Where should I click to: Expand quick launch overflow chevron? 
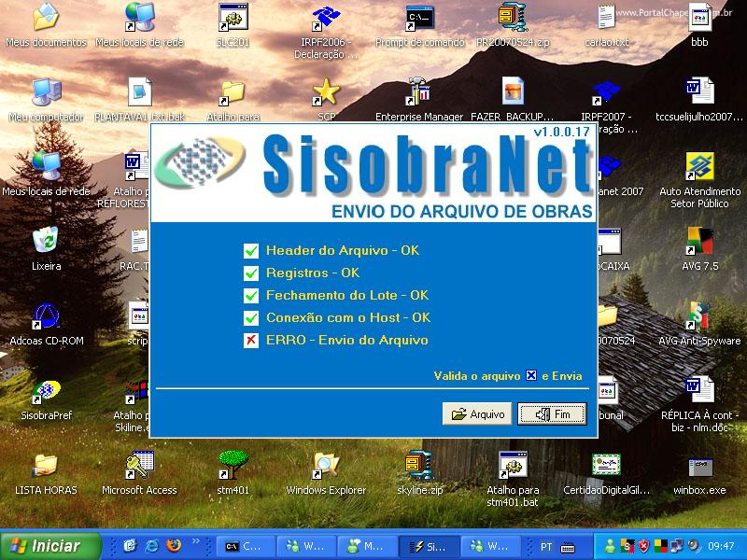[196, 541]
